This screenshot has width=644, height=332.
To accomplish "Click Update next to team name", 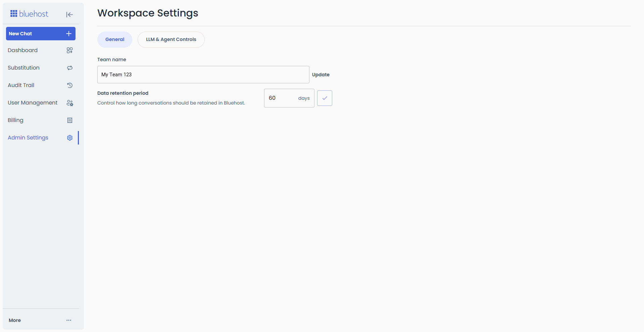I will click(x=321, y=75).
